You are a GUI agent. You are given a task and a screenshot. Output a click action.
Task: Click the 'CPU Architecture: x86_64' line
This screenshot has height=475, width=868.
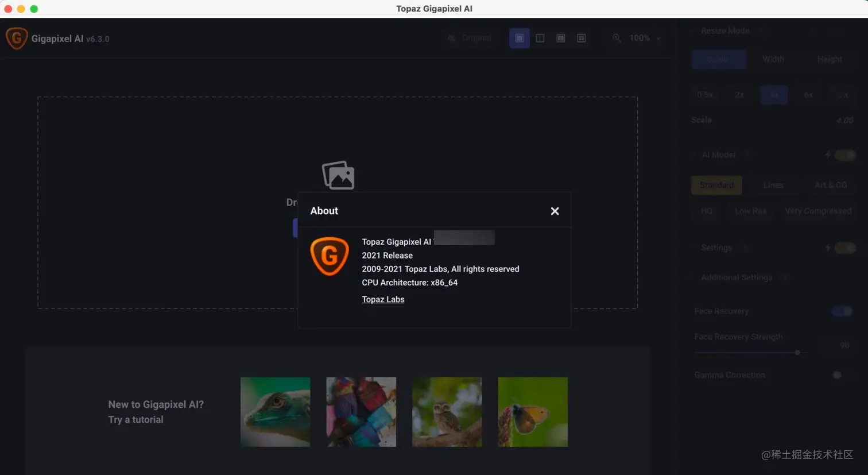coord(410,283)
